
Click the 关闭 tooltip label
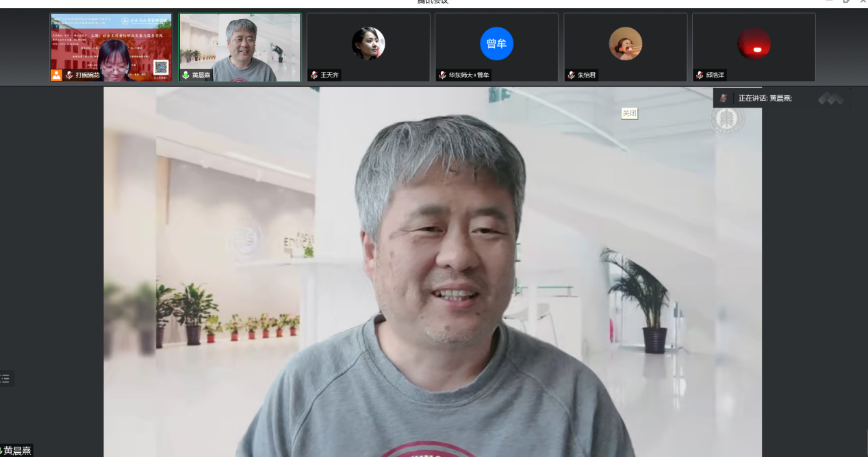pos(629,114)
